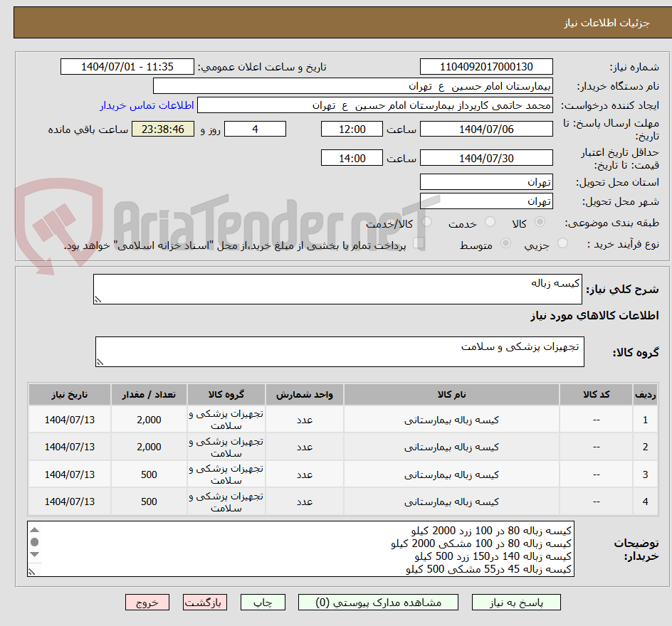Choose متوسط as purchase process type
The width and height of the screenshot is (672, 626).
(x=505, y=243)
